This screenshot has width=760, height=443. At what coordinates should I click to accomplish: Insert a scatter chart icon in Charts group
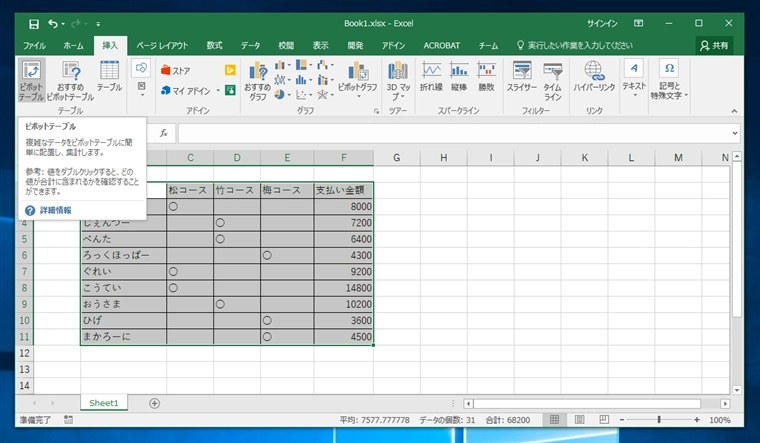[x=303, y=95]
